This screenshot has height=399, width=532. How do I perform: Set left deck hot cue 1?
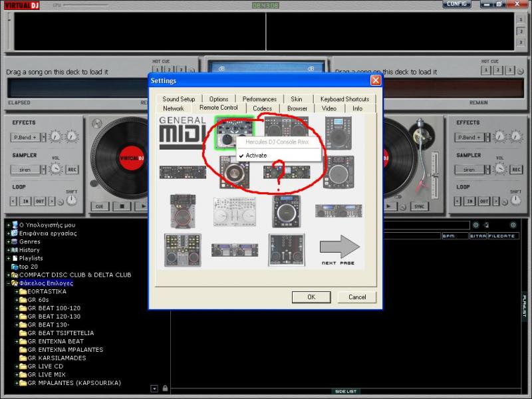157,70
